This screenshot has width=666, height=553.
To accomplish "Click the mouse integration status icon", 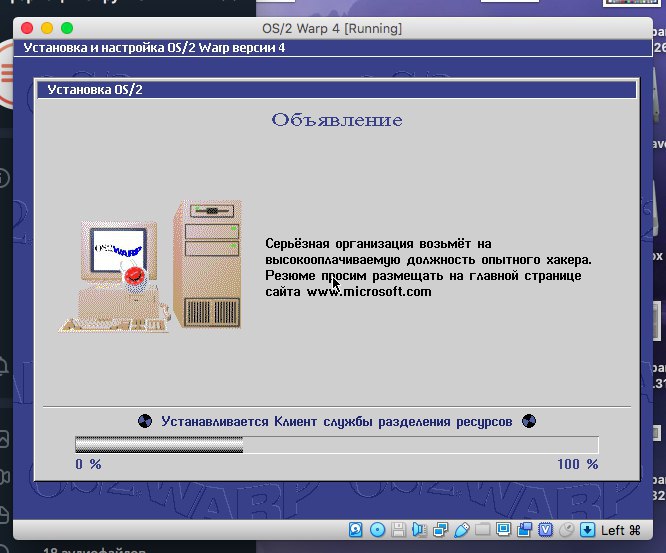I will click(566, 530).
